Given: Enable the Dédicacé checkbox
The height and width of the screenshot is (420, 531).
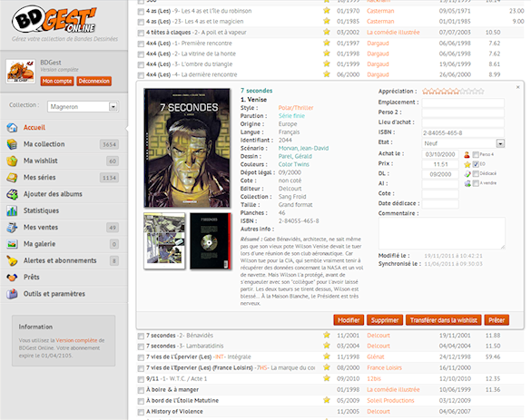Looking at the screenshot, I should (476, 173).
